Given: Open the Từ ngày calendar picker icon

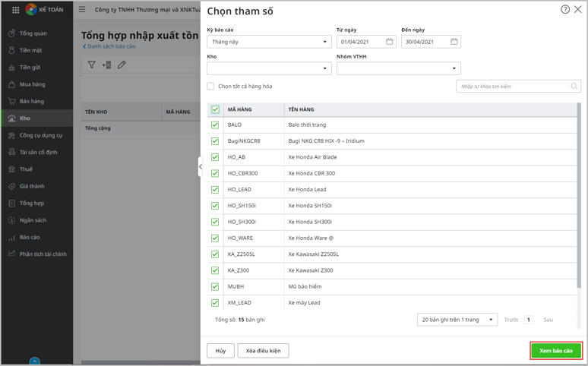Looking at the screenshot, I should 389,42.
